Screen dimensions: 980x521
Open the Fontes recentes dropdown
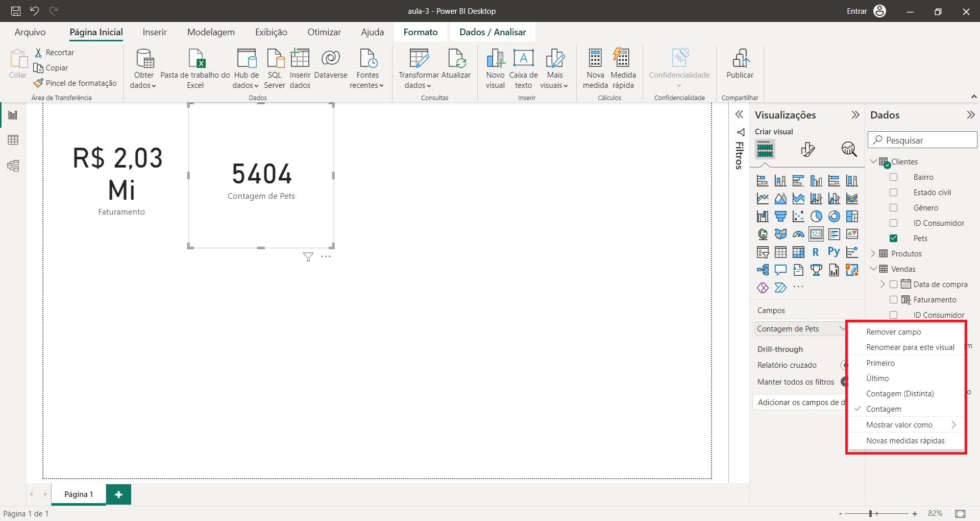[367, 69]
